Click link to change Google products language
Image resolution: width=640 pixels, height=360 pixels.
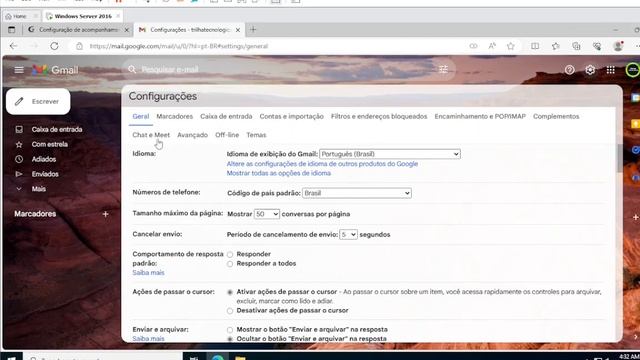point(322,164)
